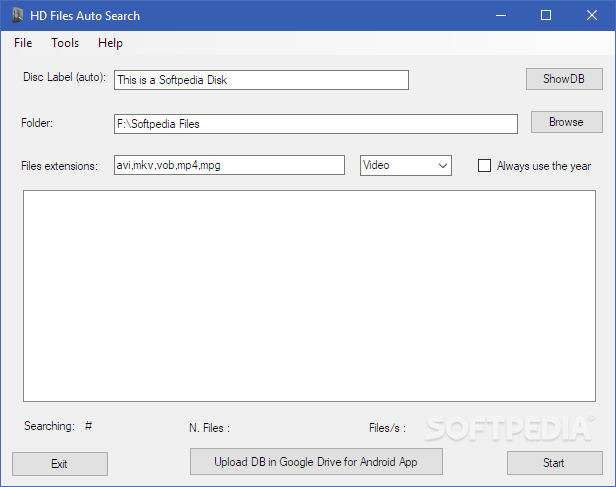The width and height of the screenshot is (616, 487).
Task: Click into the Folder path field
Action: tap(315, 124)
